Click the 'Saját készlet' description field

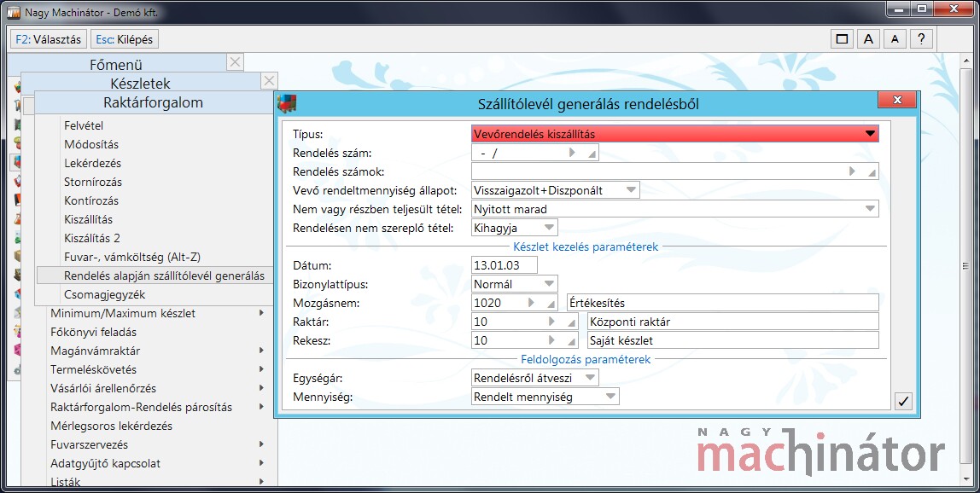pos(732,340)
